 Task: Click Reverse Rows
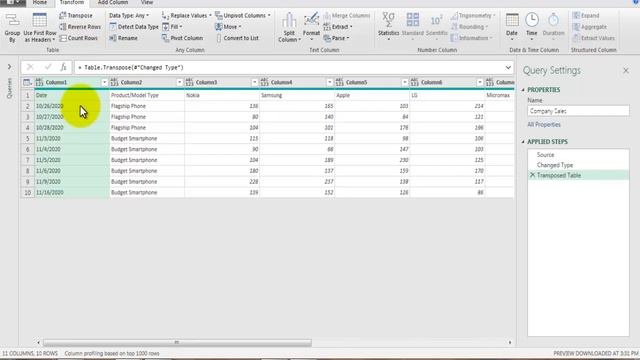pyautogui.click(x=80, y=27)
